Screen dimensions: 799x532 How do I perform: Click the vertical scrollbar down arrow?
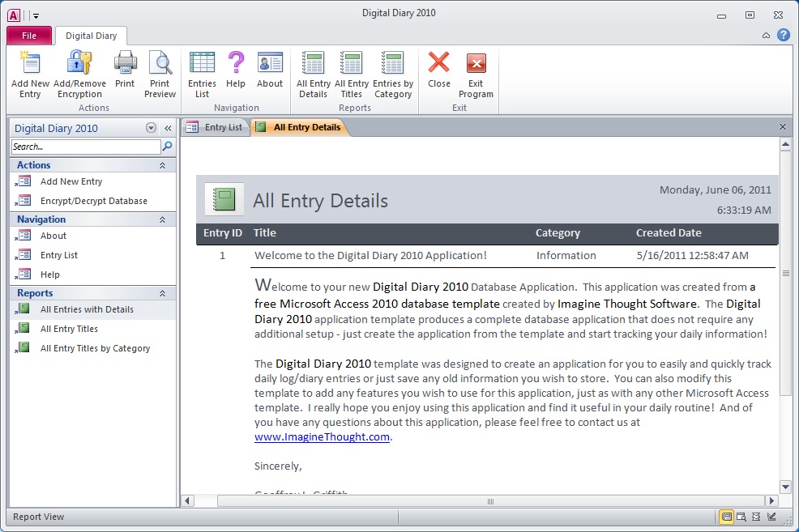click(785, 487)
